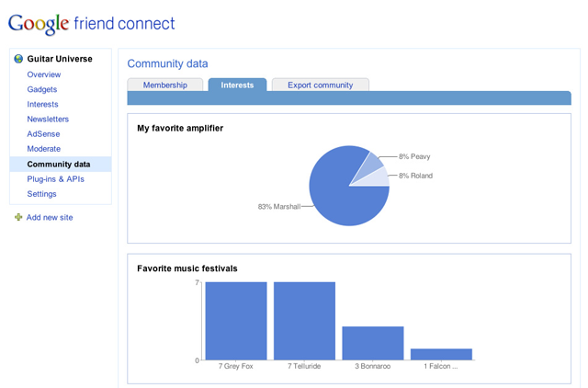The width and height of the screenshot is (588, 388).
Task: Click the 8% Roland label
Action: tap(415, 176)
